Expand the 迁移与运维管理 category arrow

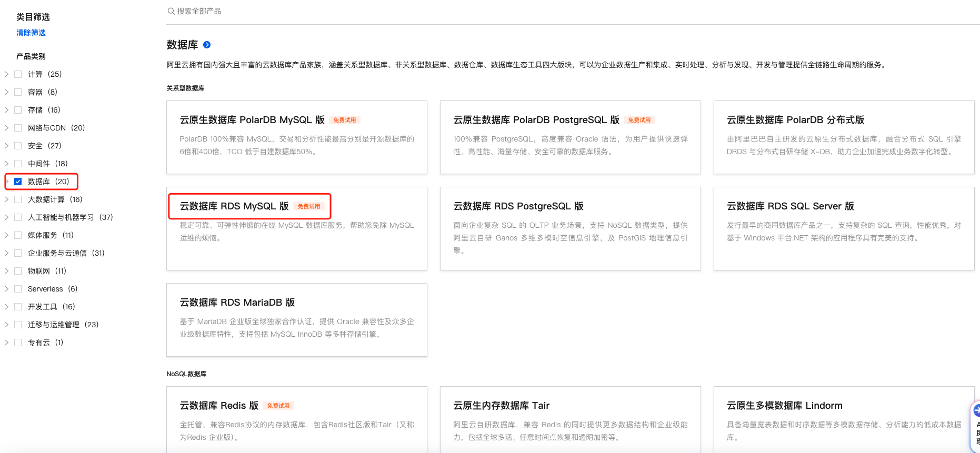(6, 325)
